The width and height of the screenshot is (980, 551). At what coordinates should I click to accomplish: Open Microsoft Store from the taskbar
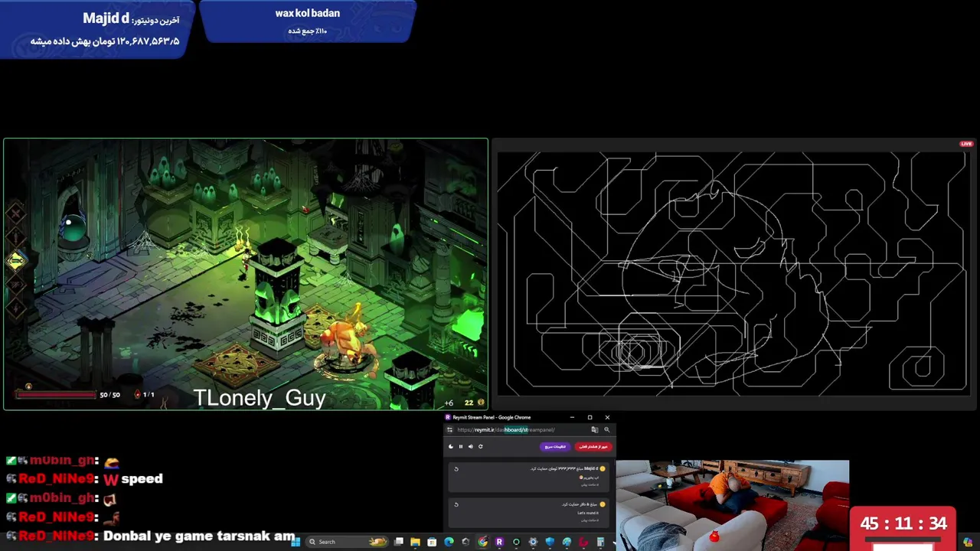(432, 542)
